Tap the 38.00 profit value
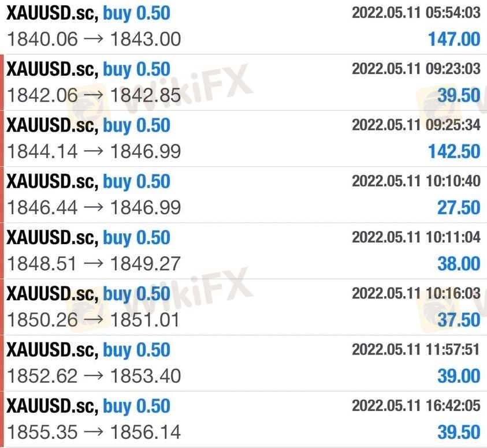The width and height of the screenshot is (487, 448). 459,264
